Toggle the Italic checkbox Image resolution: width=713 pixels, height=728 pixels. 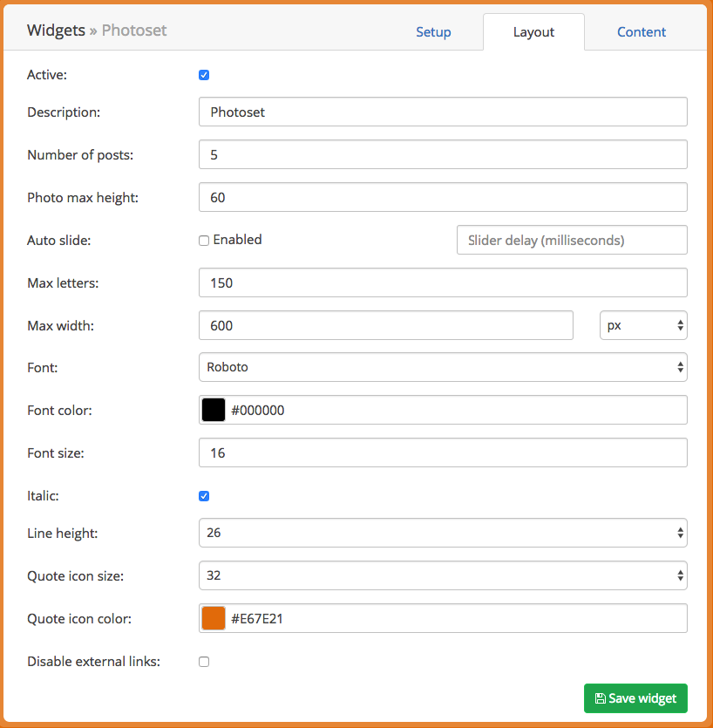pos(204,496)
